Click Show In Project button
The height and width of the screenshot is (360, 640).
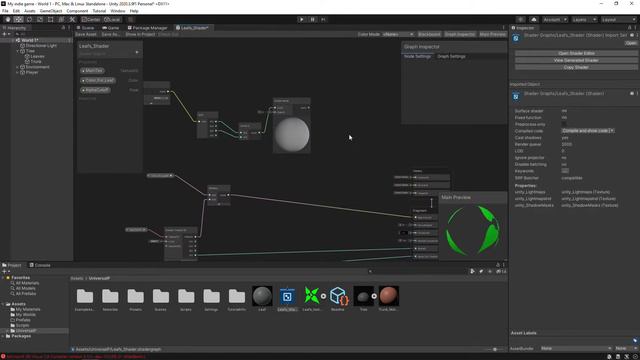click(140, 34)
